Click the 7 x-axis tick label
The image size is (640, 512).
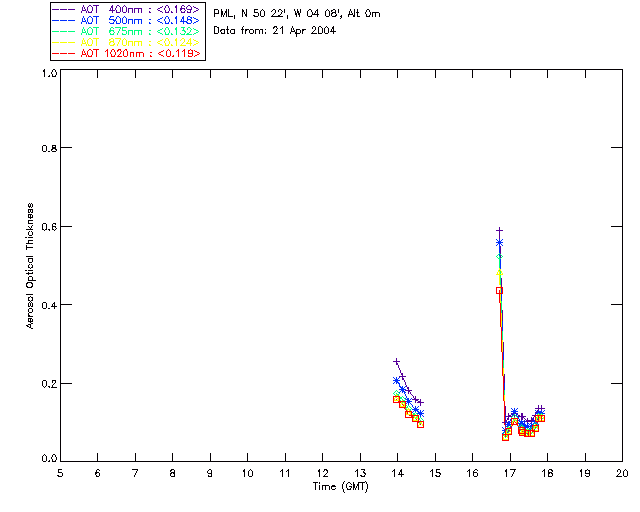coord(135,473)
